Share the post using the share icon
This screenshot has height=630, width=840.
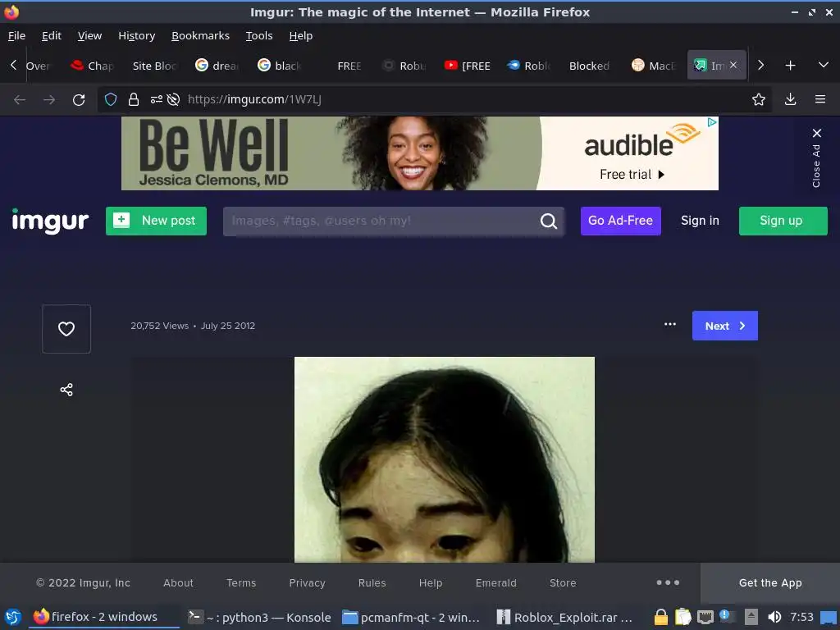click(66, 390)
